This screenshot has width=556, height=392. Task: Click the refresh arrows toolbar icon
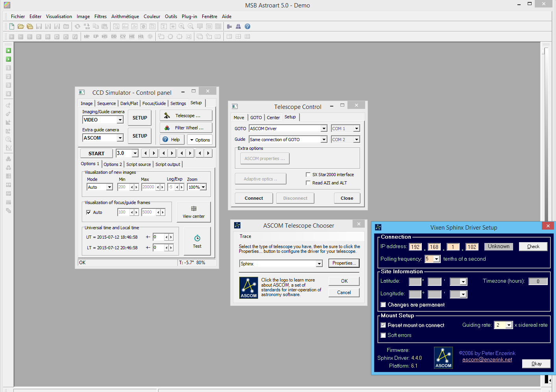click(x=78, y=26)
